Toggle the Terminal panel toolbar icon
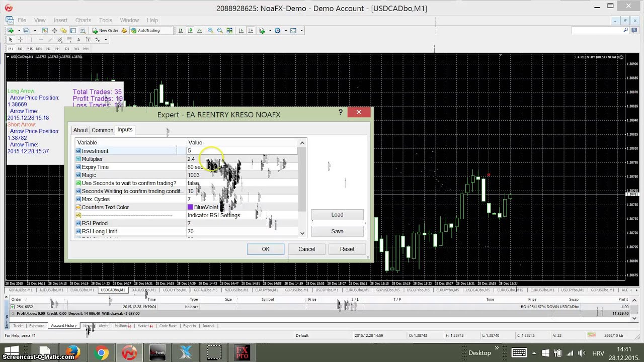 click(x=73, y=31)
